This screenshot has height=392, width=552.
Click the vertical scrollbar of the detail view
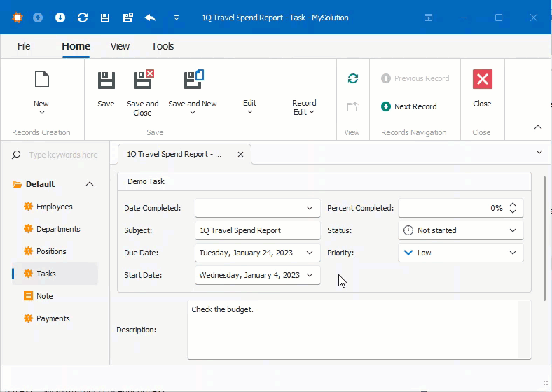click(544, 239)
